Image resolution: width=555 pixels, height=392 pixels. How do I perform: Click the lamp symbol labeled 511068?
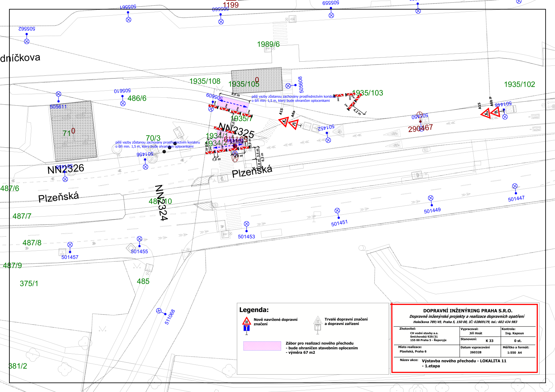click(159, 311)
